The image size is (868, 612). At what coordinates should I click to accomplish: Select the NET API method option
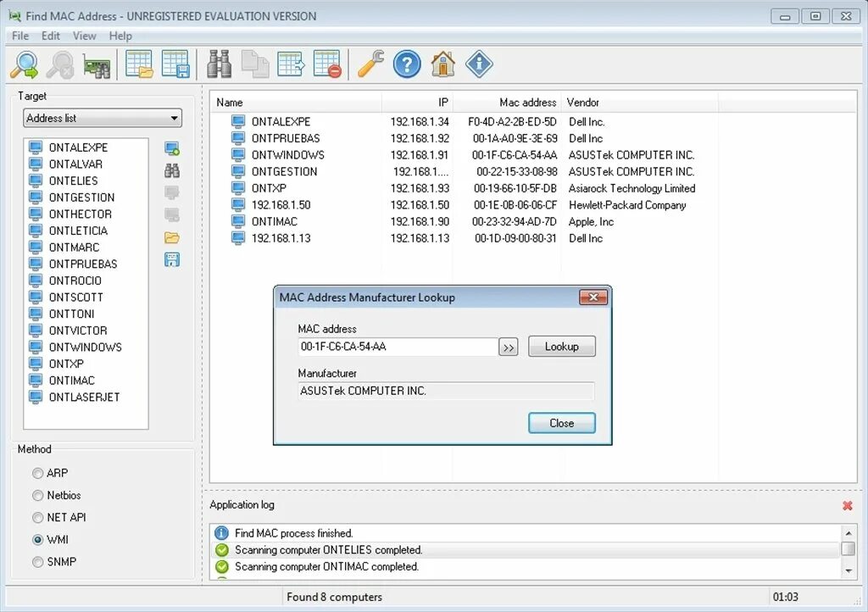click(37, 517)
